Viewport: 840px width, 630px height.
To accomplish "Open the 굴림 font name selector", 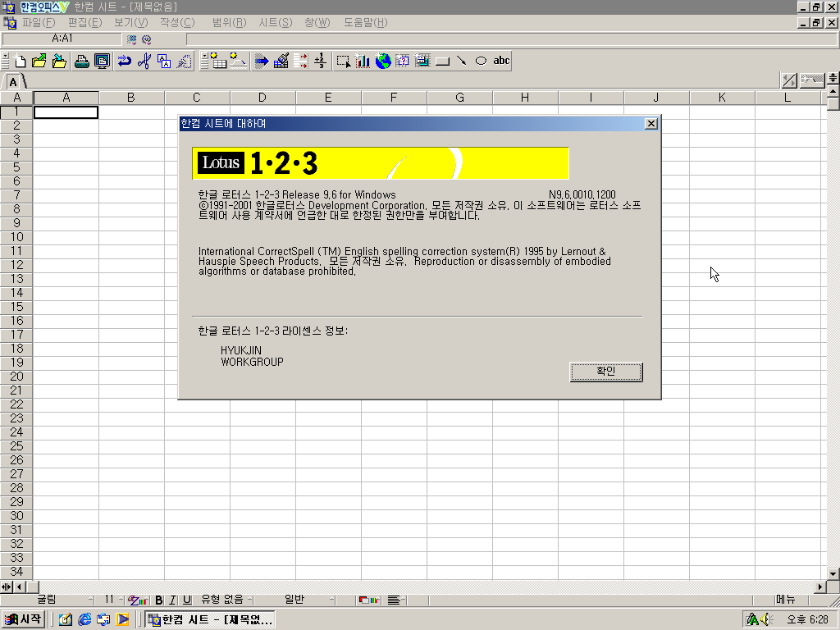I will pos(48,600).
